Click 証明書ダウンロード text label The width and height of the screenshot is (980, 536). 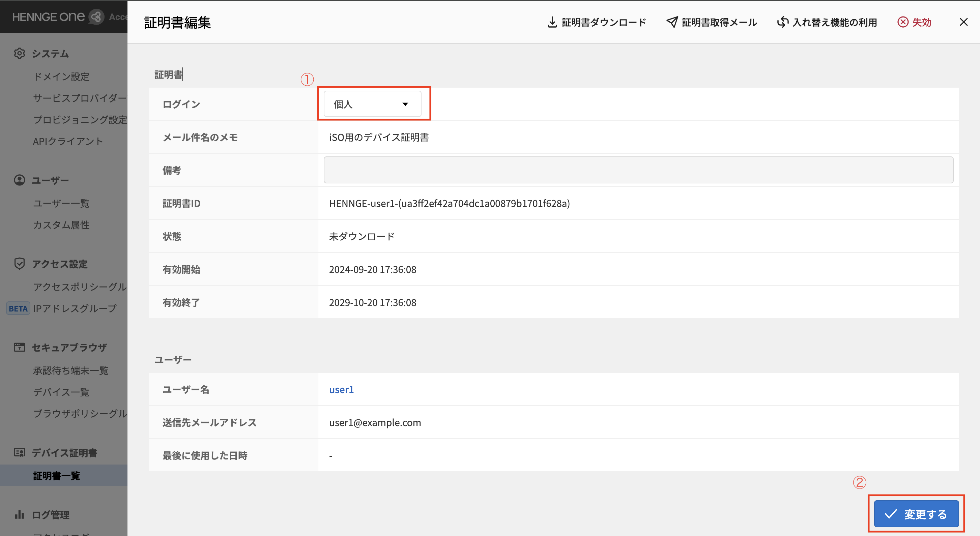point(604,22)
